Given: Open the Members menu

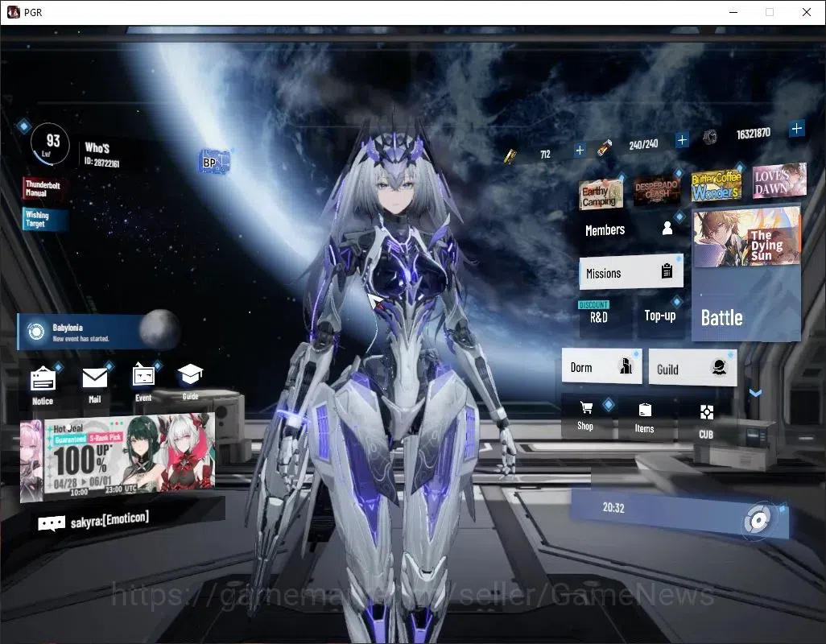Looking at the screenshot, I should [x=631, y=229].
